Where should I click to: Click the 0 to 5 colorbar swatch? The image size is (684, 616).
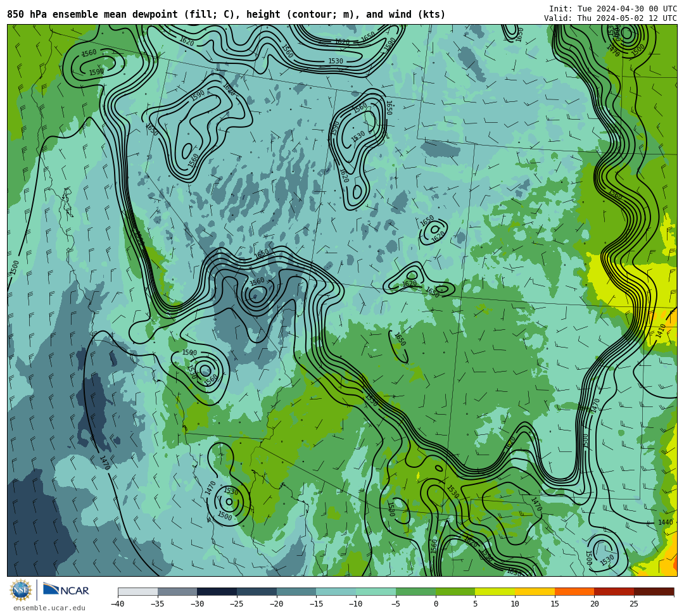pos(455,591)
